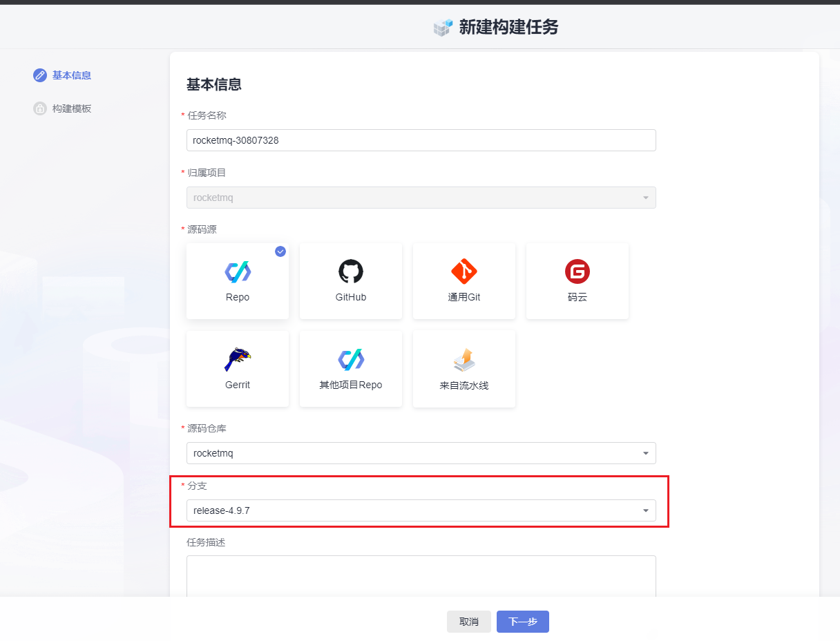Click the pencil icon beside 基本信息
The image size is (840, 641).
tap(40, 75)
